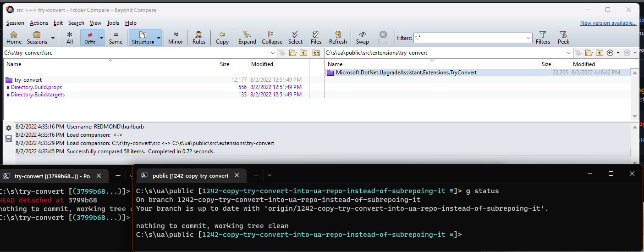Click the both-sides Up one level icon
This screenshot has height=252, width=644.
click(316, 53)
